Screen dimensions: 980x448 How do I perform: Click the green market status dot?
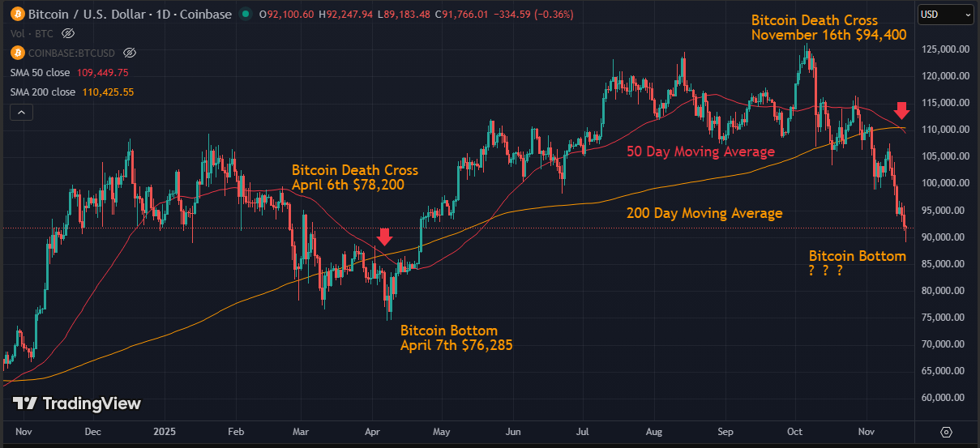tap(246, 14)
